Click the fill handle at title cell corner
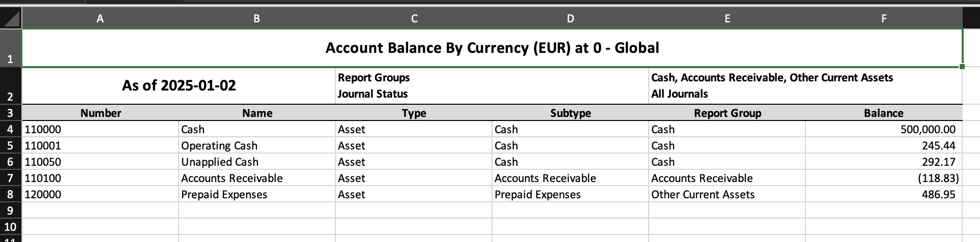This screenshot has width=980, height=242. coord(962,67)
